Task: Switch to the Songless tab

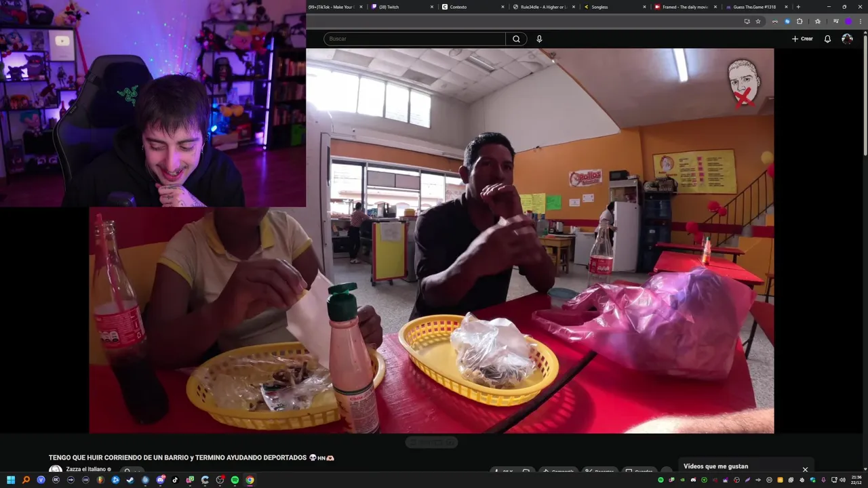Action: 615,7
